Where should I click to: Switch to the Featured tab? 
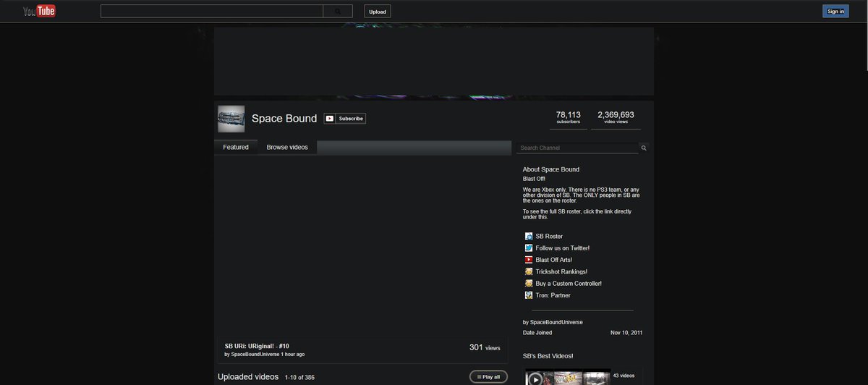pyautogui.click(x=236, y=148)
